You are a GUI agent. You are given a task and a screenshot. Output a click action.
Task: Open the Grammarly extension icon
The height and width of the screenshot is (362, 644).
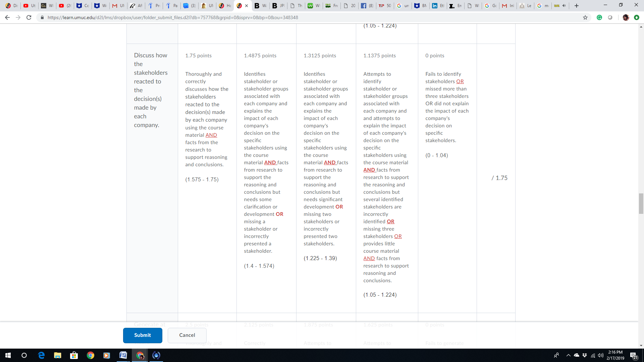click(599, 17)
